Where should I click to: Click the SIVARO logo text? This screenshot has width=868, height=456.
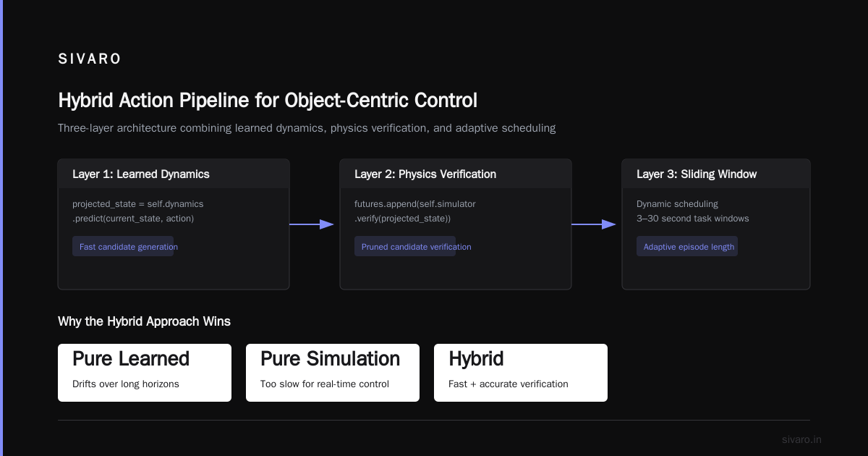pyautogui.click(x=90, y=59)
